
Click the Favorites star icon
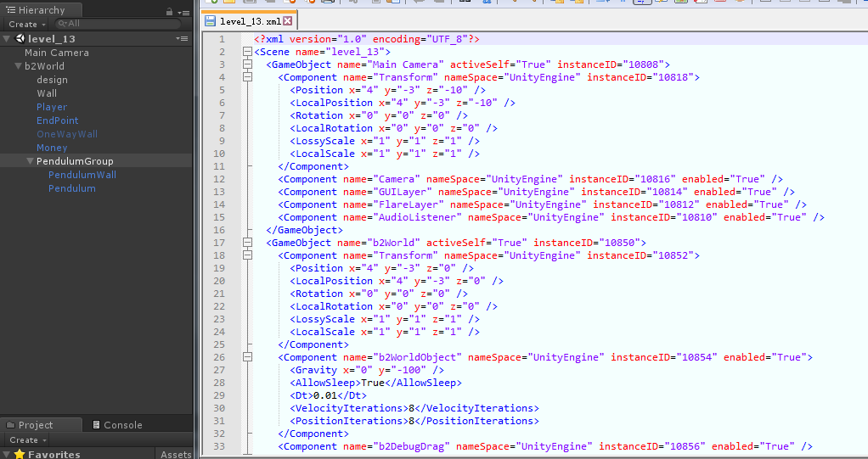(20, 454)
